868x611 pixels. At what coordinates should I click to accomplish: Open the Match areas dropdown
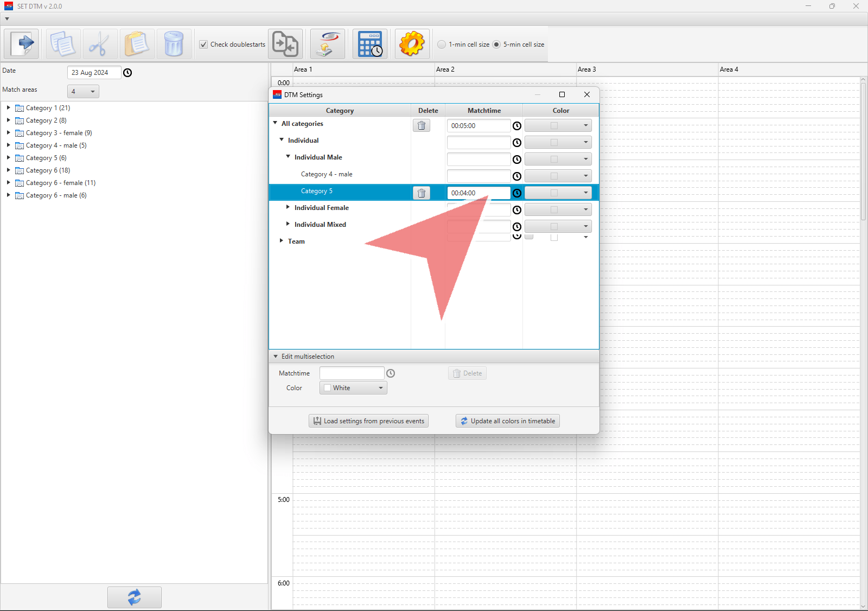[x=83, y=92]
